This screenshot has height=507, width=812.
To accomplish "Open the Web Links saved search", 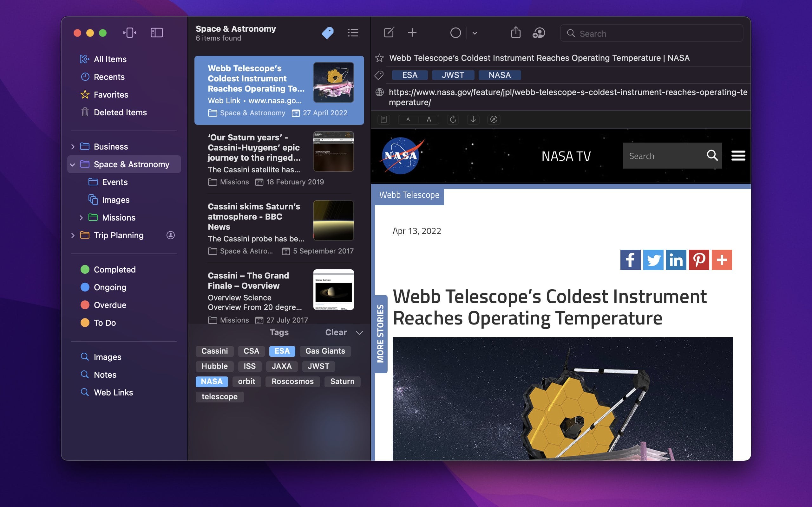I will [x=113, y=393].
